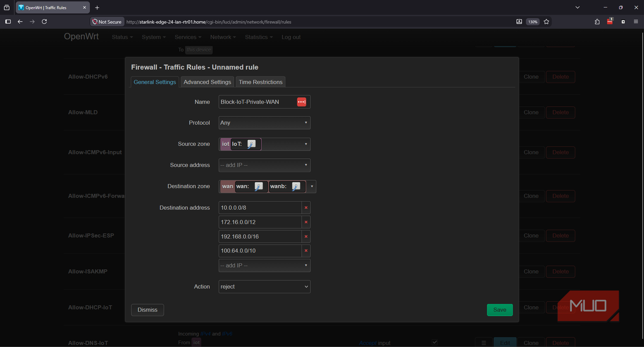Screen dimensions: 644x347
Task: Remove destination address 192.168.0.0/16
Action: tap(306, 237)
